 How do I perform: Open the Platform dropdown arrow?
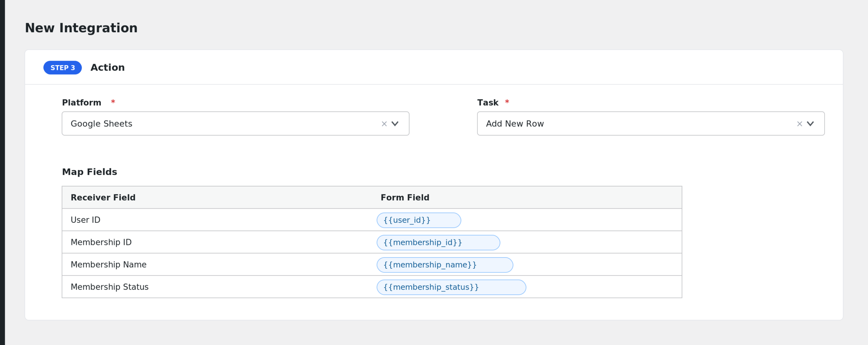pos(395,124)
